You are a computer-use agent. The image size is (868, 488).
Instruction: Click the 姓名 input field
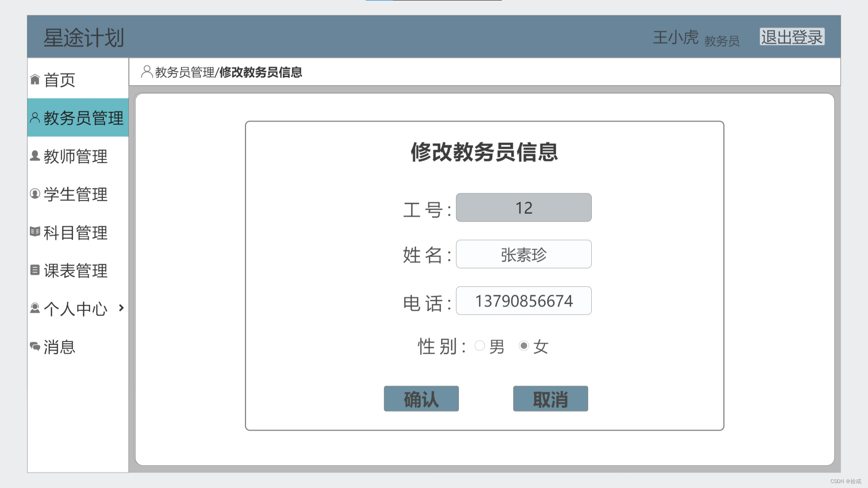coord(524,254)
